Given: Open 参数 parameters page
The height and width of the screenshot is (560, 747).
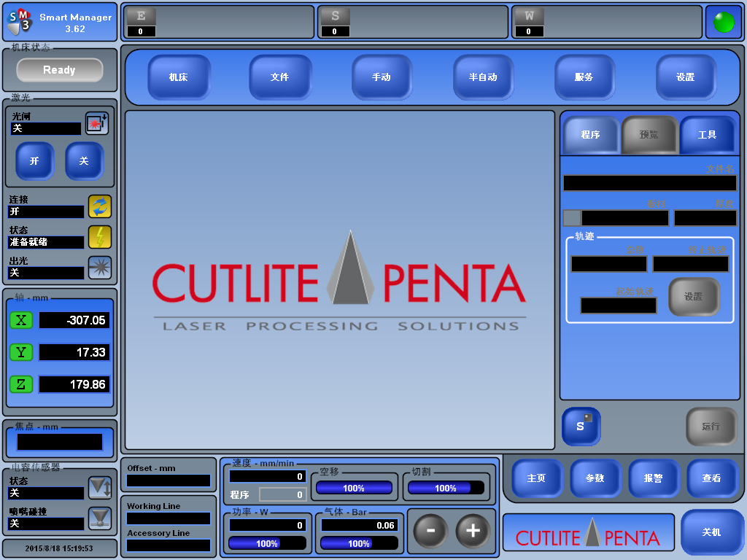Looking at the screenshot, I should point(595,478).
